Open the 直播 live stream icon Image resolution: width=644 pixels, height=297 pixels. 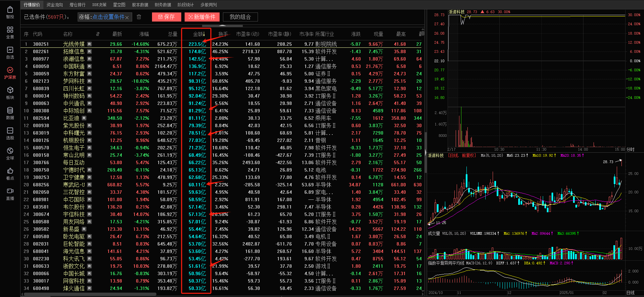tap(10, 194)
